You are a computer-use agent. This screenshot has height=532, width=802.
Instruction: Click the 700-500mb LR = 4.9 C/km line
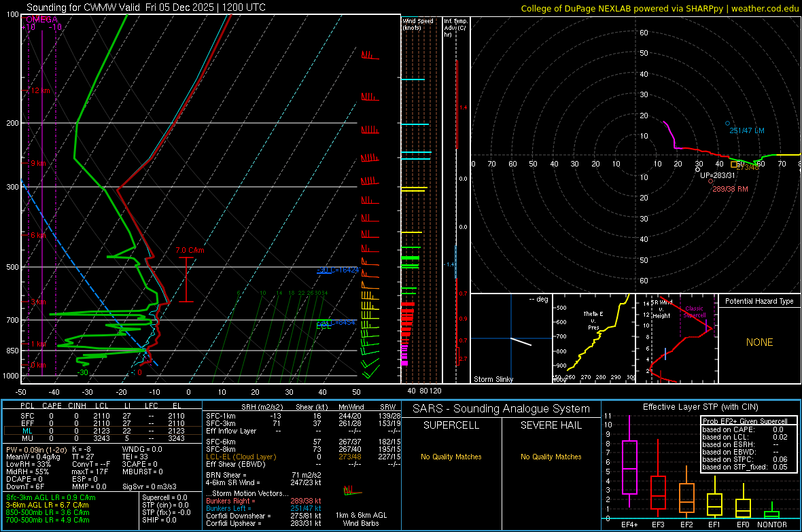(x=48, y=520)
